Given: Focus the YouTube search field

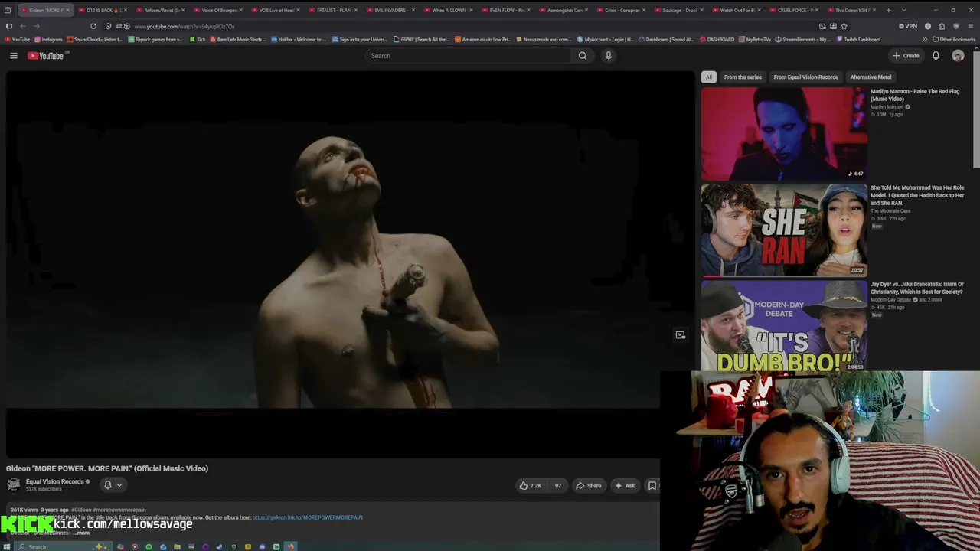Looking at the screenshot, I should tap(467, 56).
